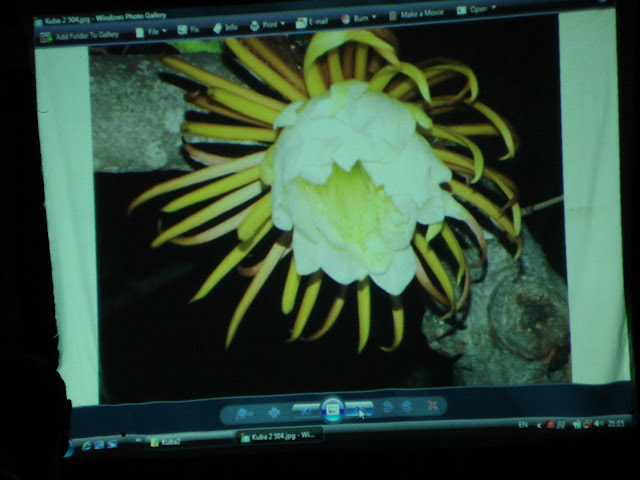Click Add Folder To Gallery button
This screenshot has height=480, width=640.
(x=79, y=36)
